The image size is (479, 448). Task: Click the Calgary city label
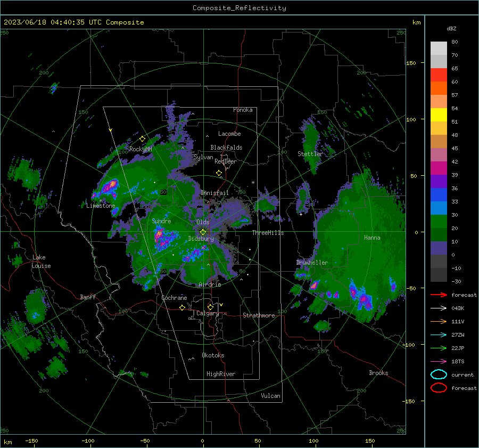pyautogui.click(x=208, y=313)
